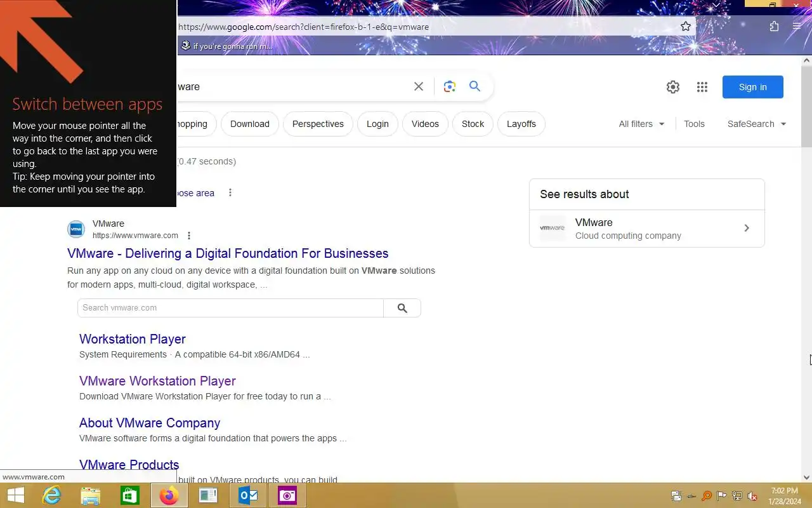Open the Google apps grid

[702, 87]
